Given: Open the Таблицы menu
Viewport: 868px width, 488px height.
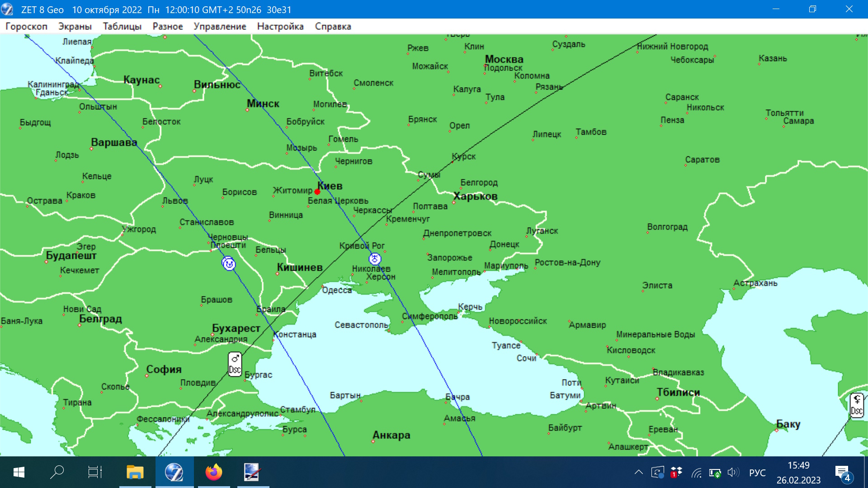Looking at the screenshot, I should coord(122,27).
